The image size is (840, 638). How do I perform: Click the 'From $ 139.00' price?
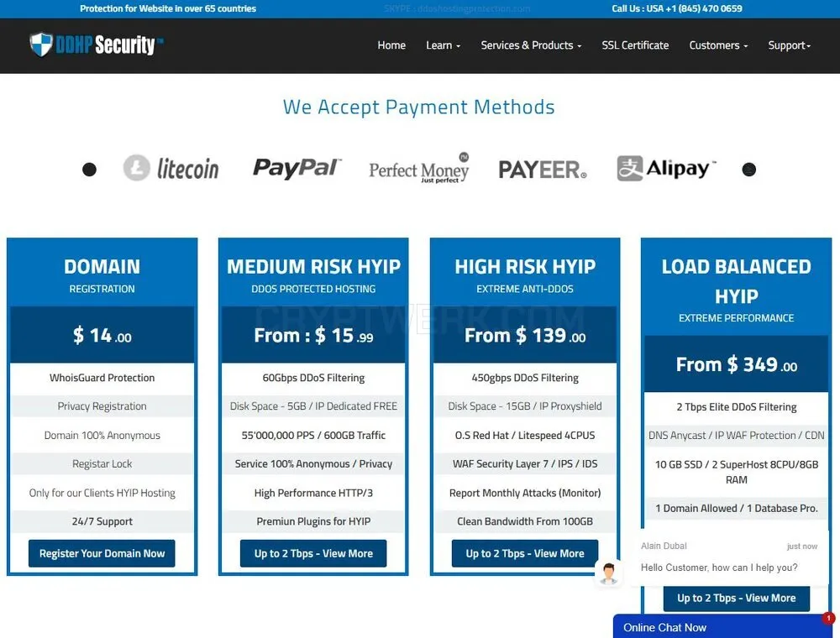pyautogui.click(x=525, y=336)
